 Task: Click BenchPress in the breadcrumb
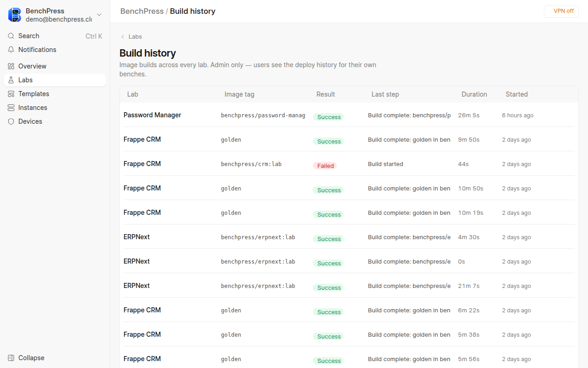[x=142, y=11]
